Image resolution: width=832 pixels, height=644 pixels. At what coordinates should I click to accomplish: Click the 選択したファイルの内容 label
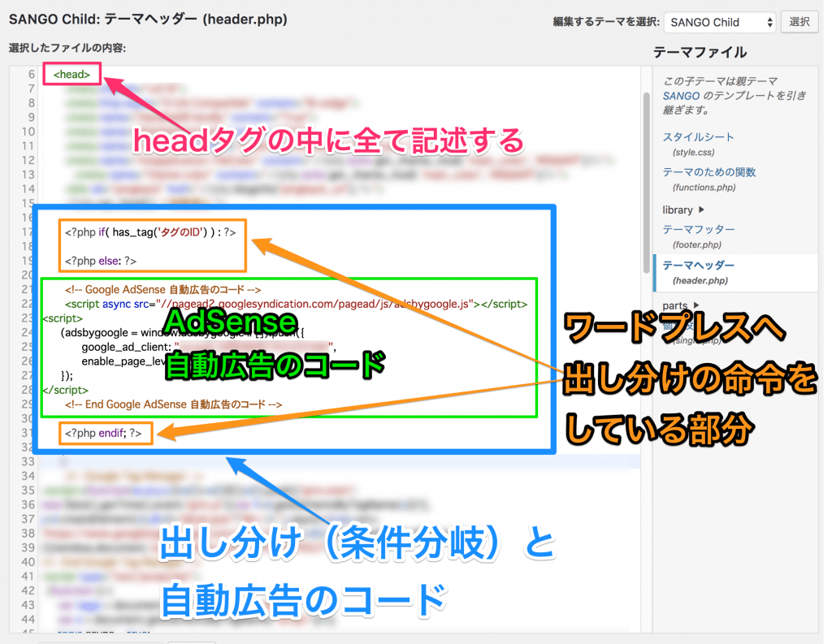67,48
